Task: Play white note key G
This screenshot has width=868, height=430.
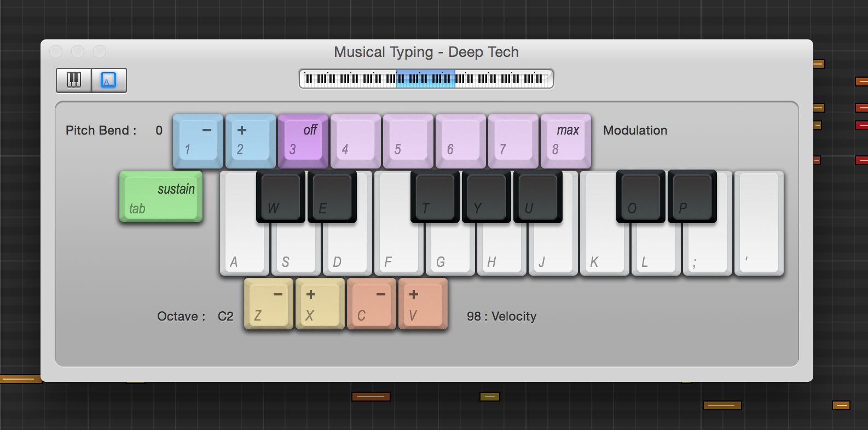Action: (450, 249)
